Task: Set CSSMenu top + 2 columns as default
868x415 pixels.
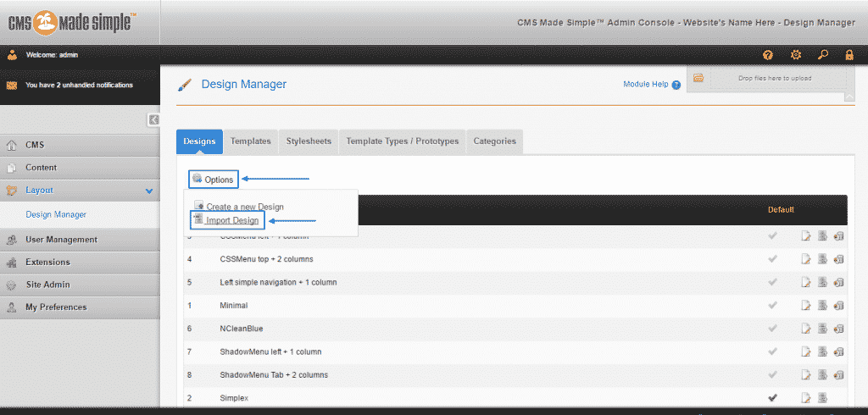Action: coord(773,259)
